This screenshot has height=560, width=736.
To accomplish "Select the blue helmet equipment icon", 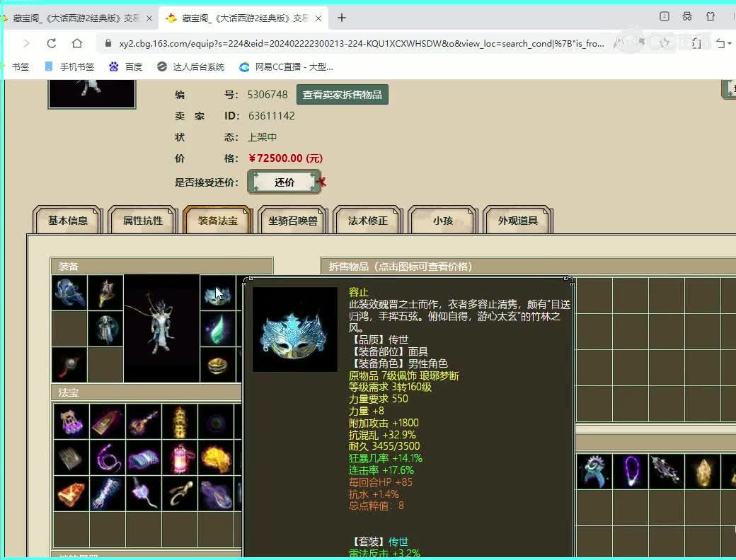I will pyautogui.click(x=69, y=293).
